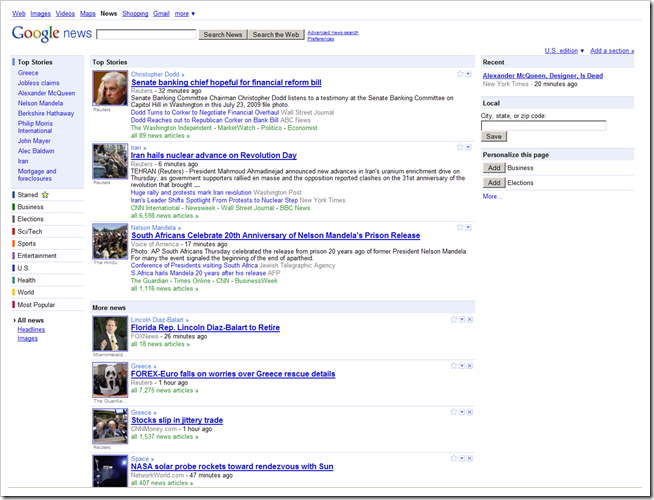Open dropdown arrow on Iran Revolution Day story
Image resolution: width=654 pixels, height=500 pixels.
[468, 147]
